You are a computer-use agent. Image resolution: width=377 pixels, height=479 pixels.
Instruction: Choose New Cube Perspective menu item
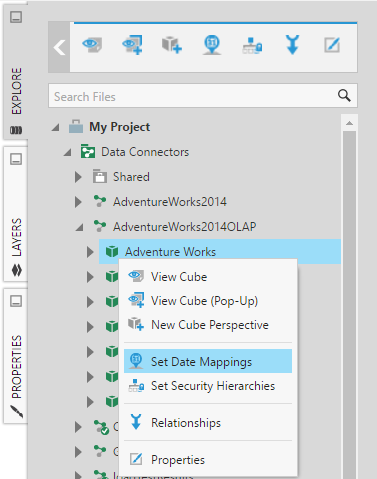point(208,325)
